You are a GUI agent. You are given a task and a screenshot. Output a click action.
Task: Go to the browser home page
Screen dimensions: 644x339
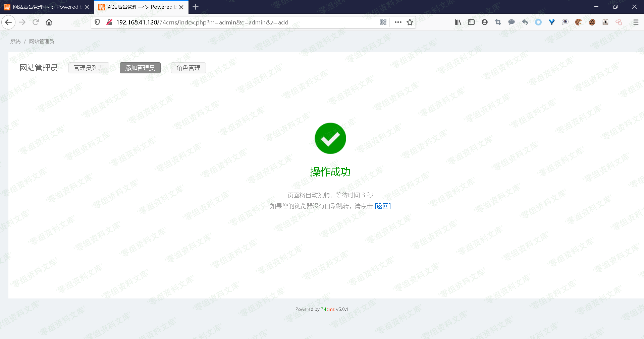coord(49,22)
